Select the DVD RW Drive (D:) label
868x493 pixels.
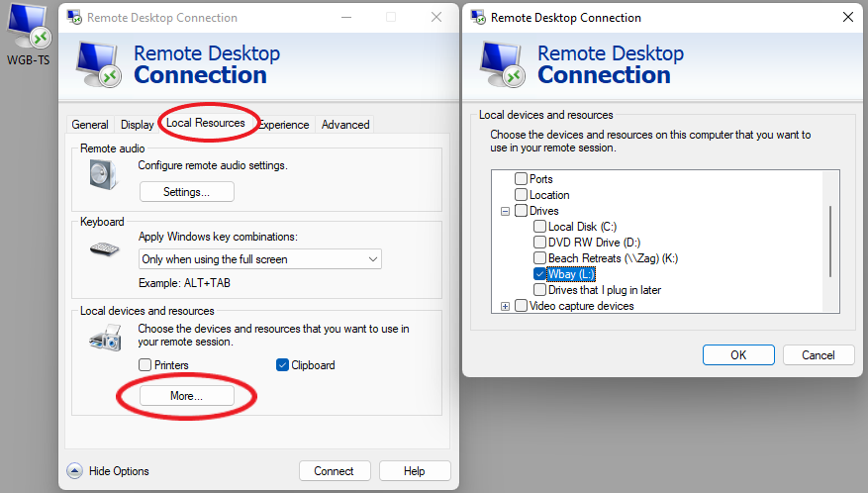594,243
